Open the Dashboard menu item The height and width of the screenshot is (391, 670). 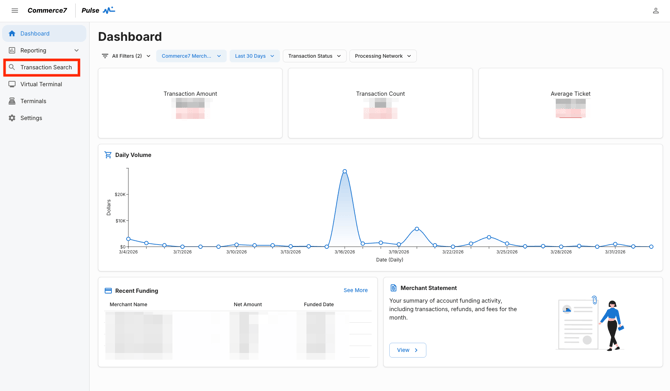44,33
